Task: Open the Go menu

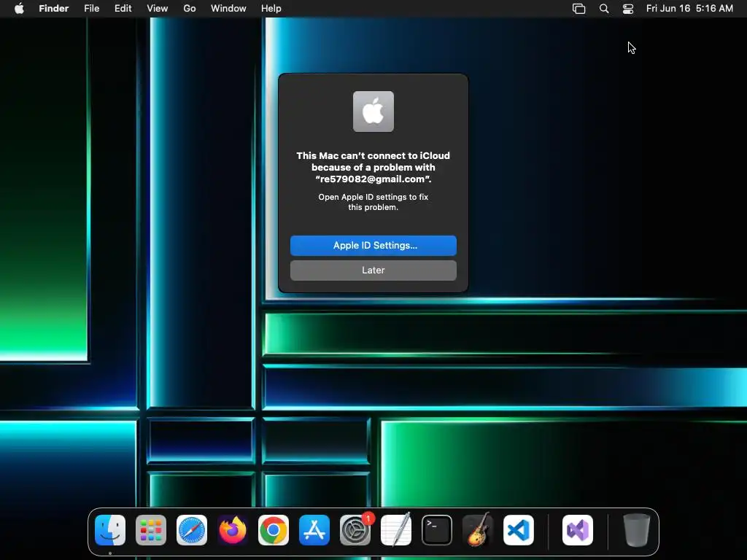Action: [x=190, y=9]
